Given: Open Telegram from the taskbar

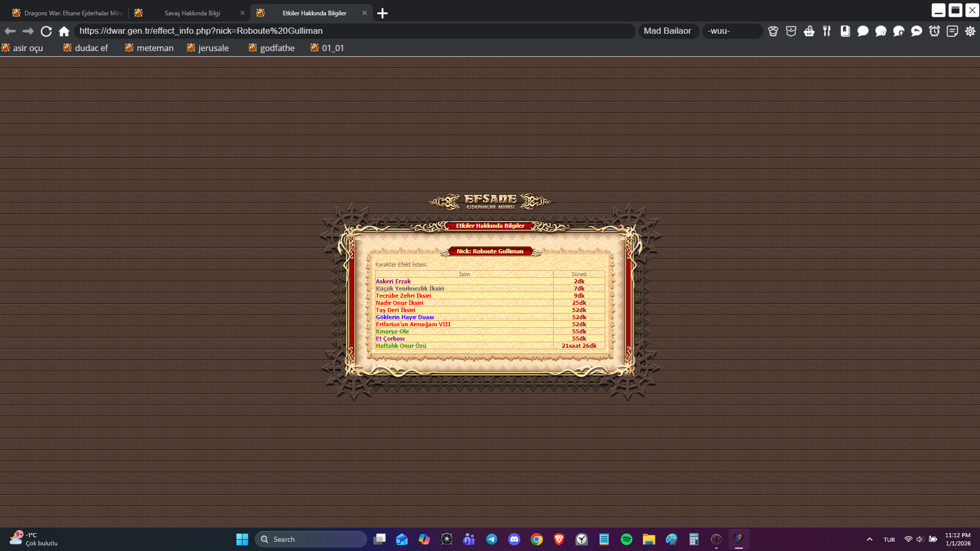Looking at the screenshot, I should (492, 539).
